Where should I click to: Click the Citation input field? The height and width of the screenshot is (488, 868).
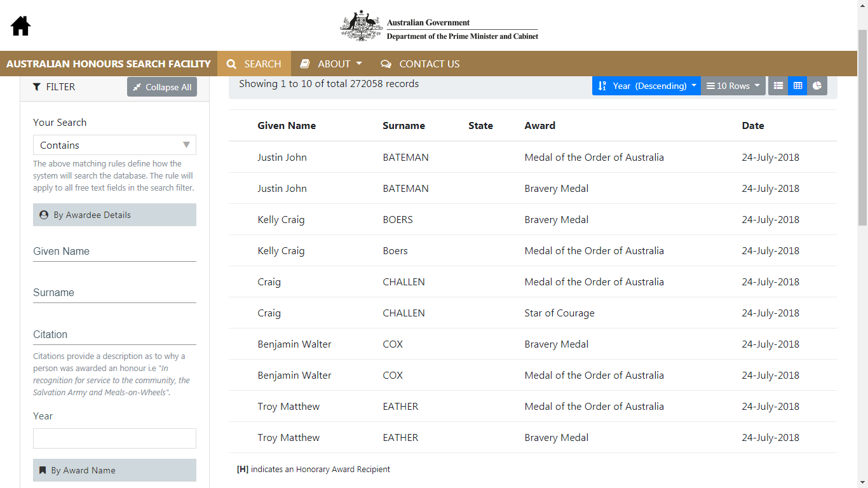pos(114,334)
